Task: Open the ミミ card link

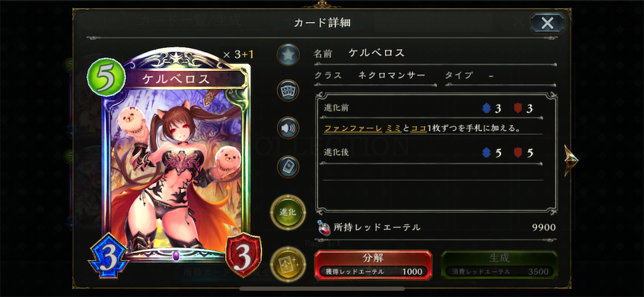Action: click(x=394, y=128)
